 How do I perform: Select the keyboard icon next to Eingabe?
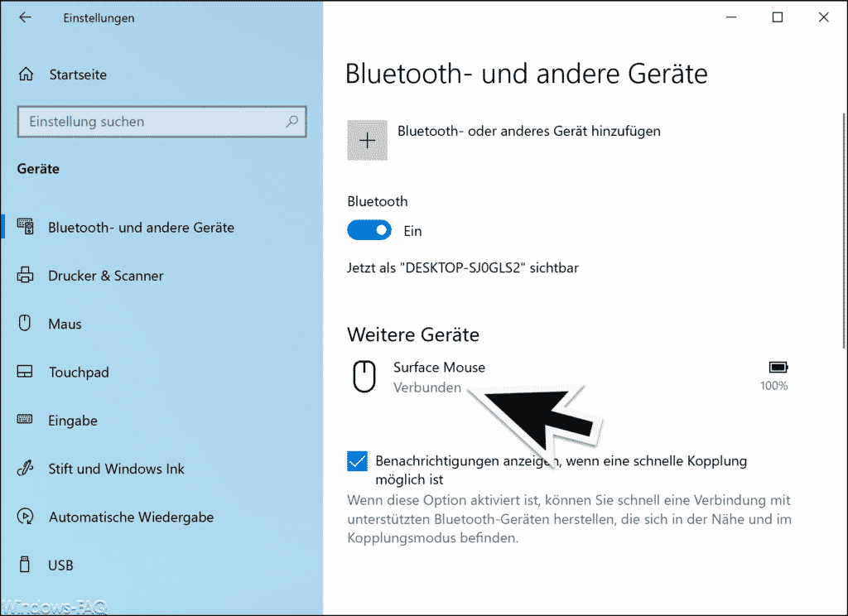tap(25, 420)
